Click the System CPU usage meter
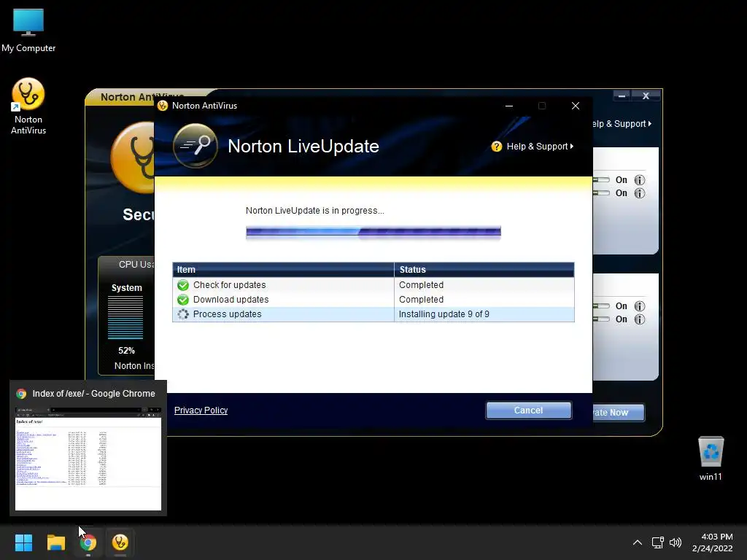 pos(125,317)
